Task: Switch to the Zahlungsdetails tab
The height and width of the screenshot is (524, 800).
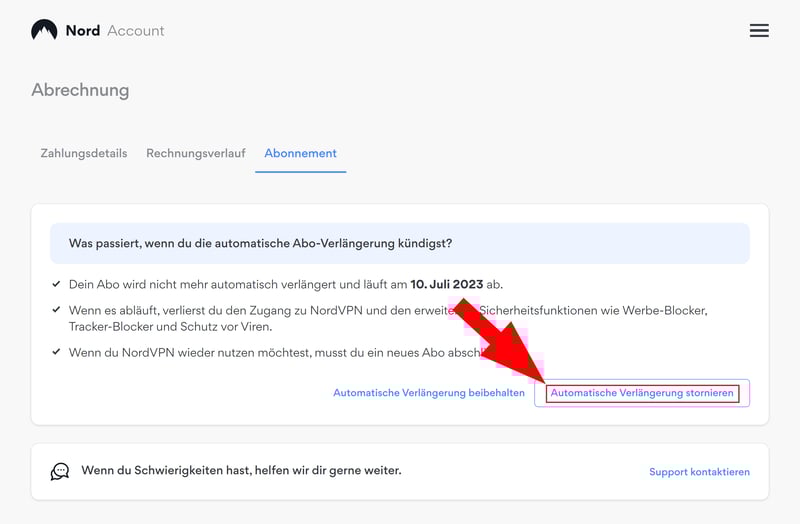Action: tap(84, 154)
